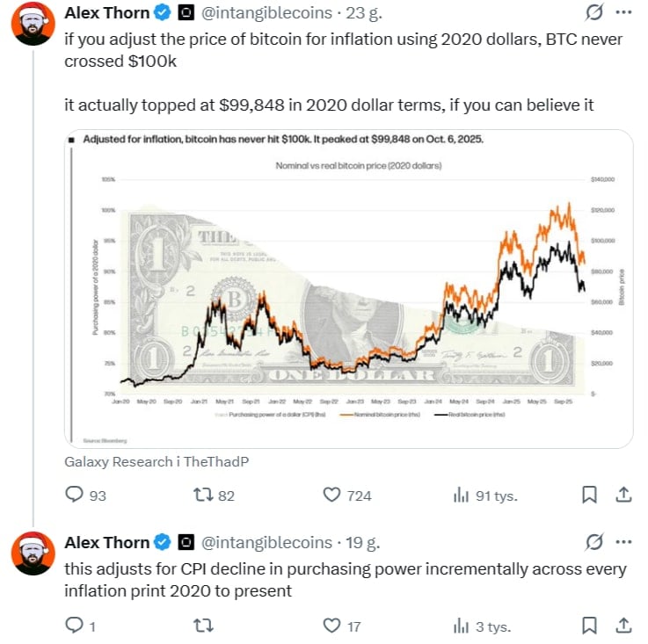Share the CPI decline follow-up tweet
The height and width of the screenshot is (644, 648).
tap(623, 626)
